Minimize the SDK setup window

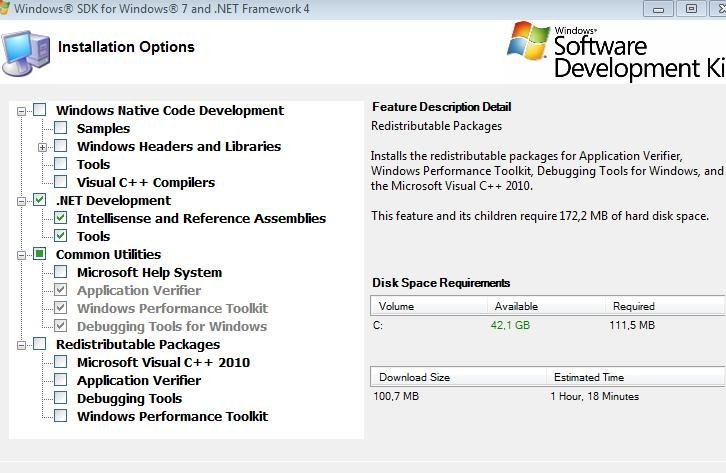click(658, 8)
